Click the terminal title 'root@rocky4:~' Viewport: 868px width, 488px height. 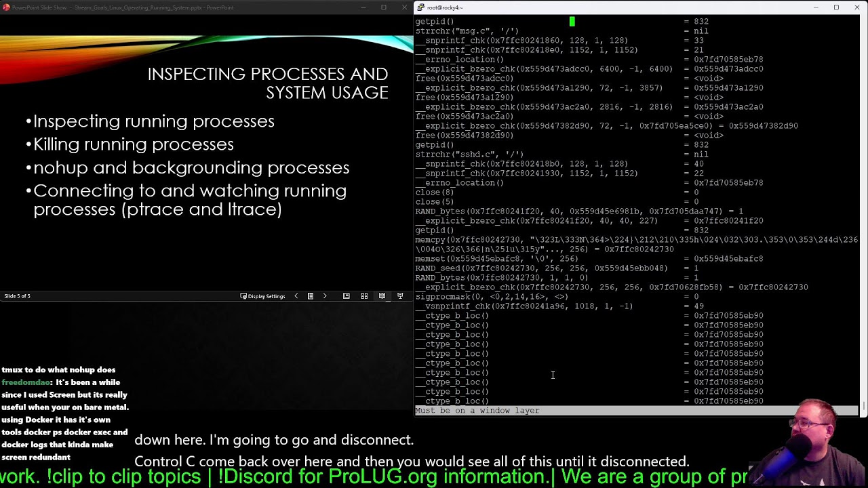(x=445, y=7)
